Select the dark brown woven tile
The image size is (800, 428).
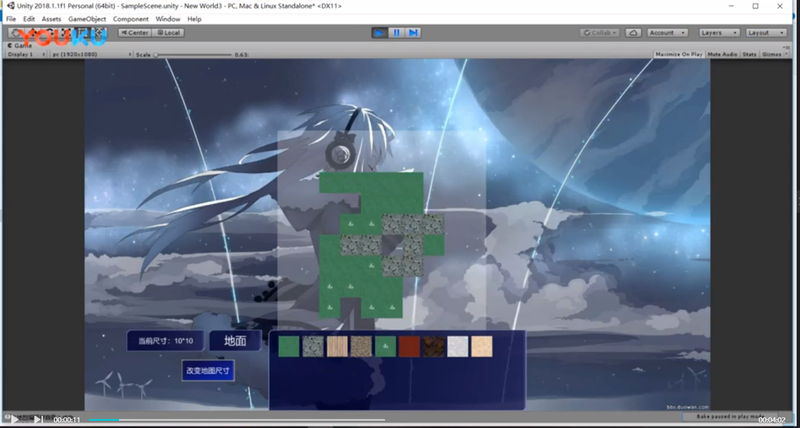tap(433, 346)
